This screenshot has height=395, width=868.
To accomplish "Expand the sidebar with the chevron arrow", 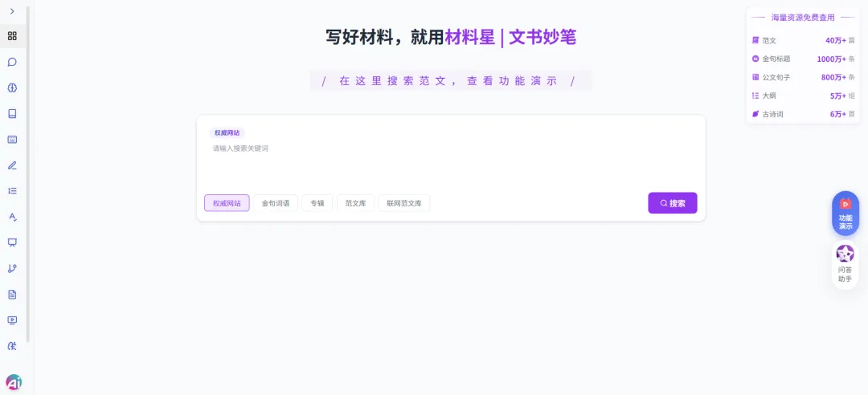I will (12, 11).
